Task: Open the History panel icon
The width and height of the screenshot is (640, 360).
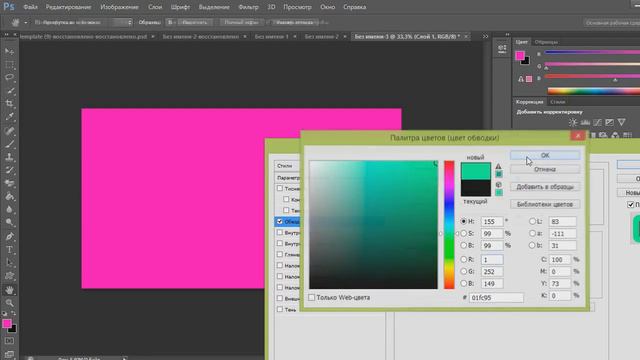Action: tap(502, 49)
